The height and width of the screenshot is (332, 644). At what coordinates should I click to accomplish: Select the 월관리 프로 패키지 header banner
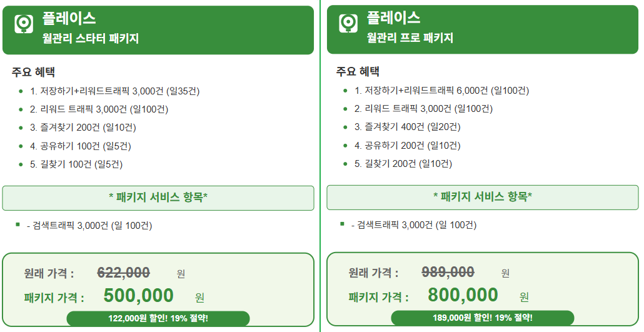coord(483,29)
